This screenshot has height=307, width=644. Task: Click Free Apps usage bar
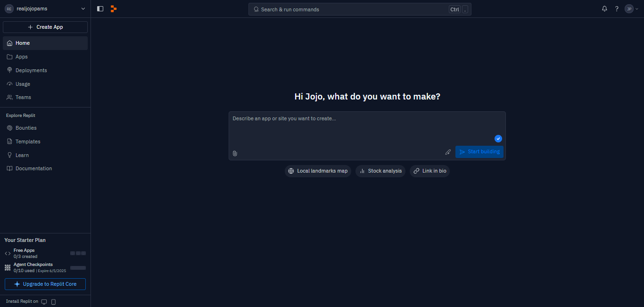coord(78,253)
